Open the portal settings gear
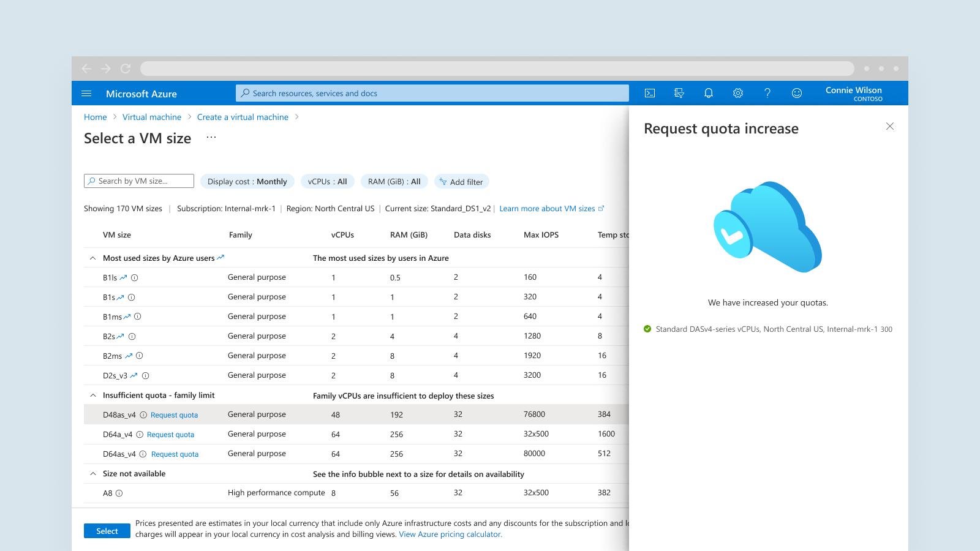 point(738,93)
